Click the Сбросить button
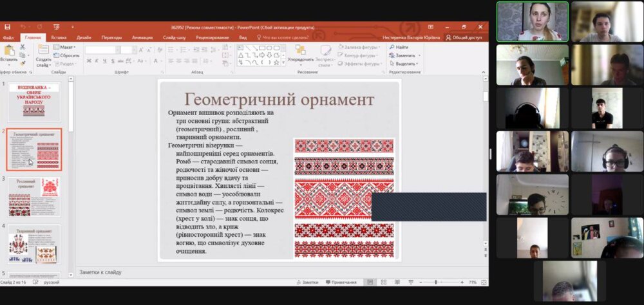 point(66,55)
